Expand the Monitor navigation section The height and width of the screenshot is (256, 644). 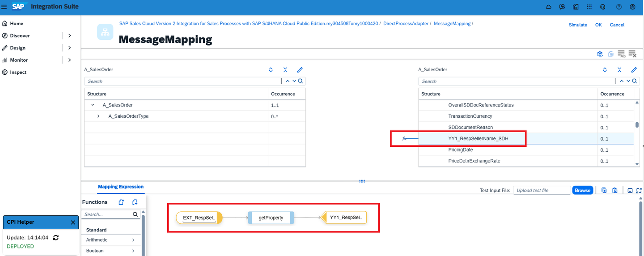point(69,60)
